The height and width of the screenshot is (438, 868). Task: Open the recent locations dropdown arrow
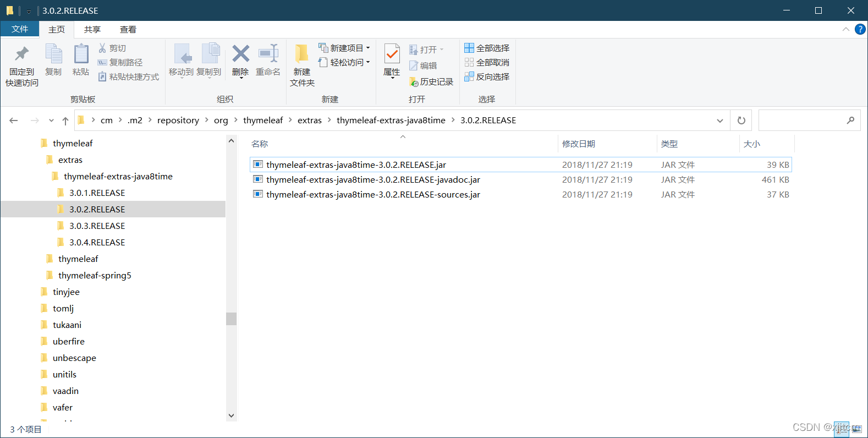(x=51, y=121)
